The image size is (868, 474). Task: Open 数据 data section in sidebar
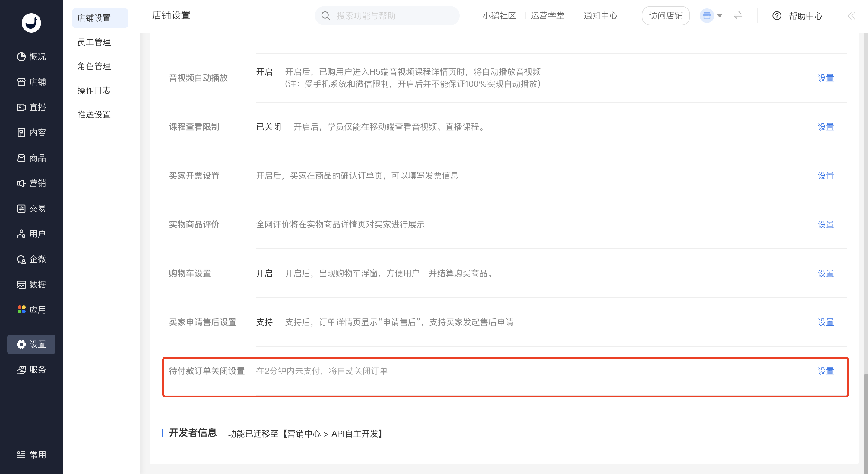coord(31,284)
